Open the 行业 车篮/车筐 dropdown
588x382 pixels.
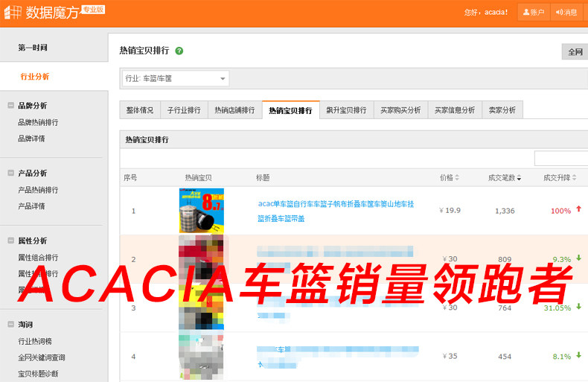[175, 78]
